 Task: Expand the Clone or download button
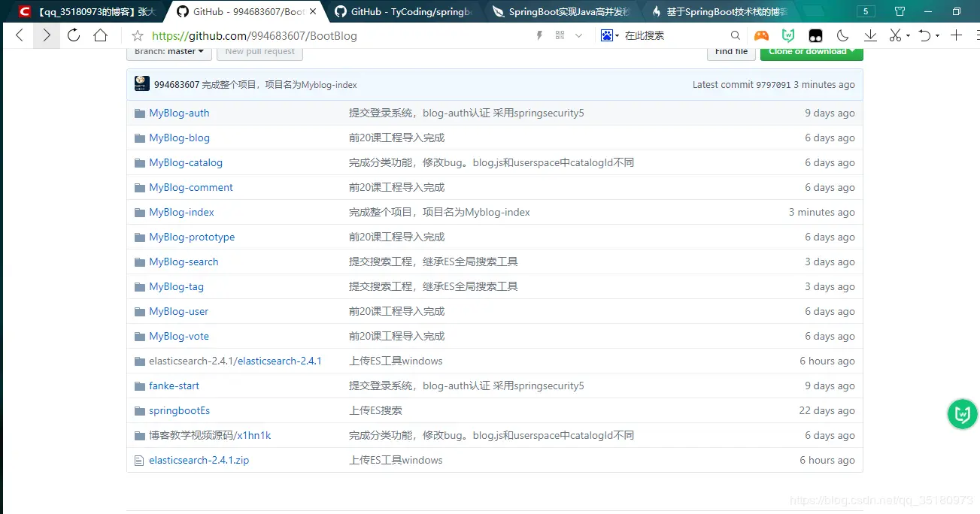coord(812,51)
